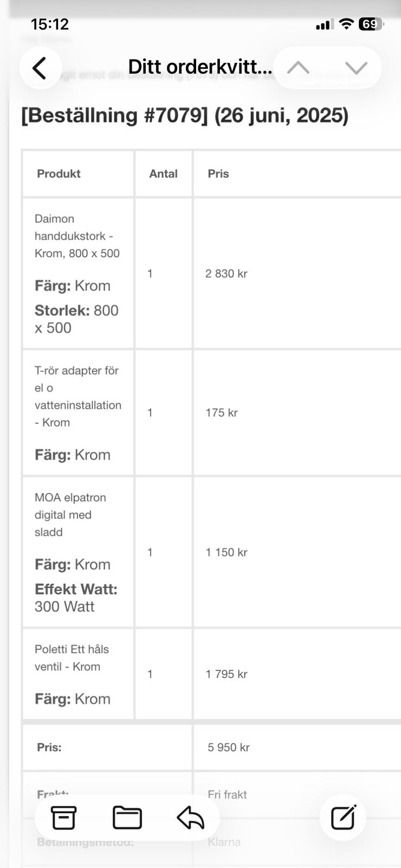The height and width of the screenshot is (868, 401).
Task: Tap the Fri frakt shipping value
Action: coord(227,795)
